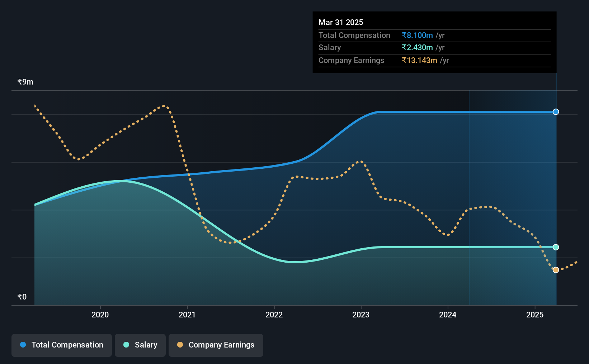
Task: Click the 2024 x-axis label
Action: click(448, 315)
